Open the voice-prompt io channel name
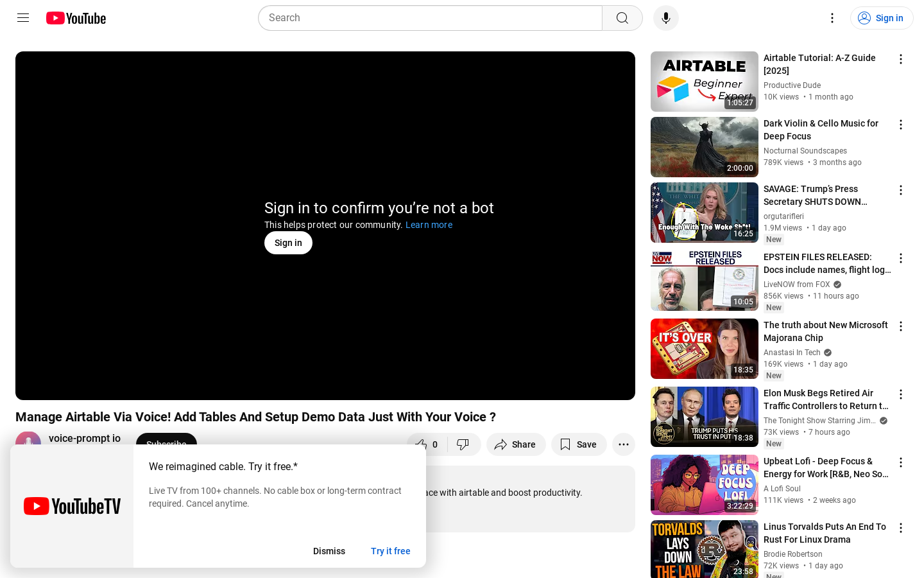This screenshot has width=924, height=578. tap(85, 438)
